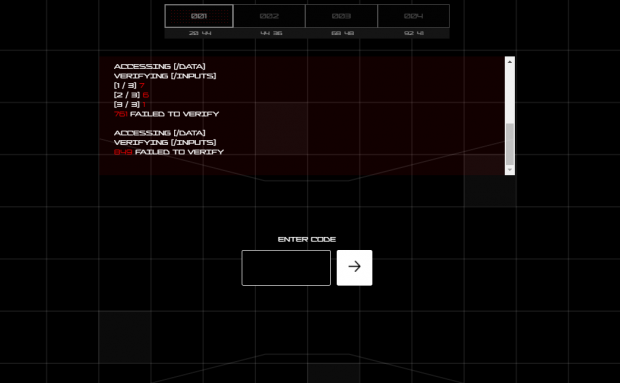Switch to the 002 tab

[269, 16]
